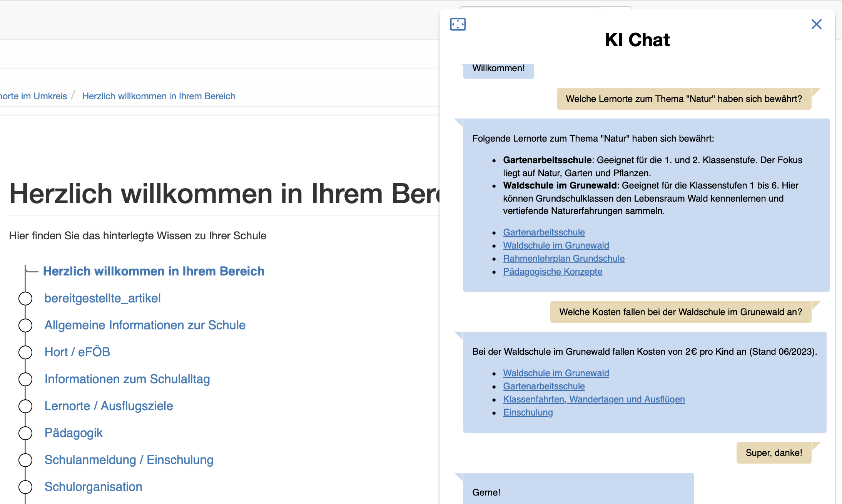Image resolution: width=842 pixels, height=504 pixels.
Task: Open Gartenarbeitsschule link in first answer
Action: pyautogui.click(x=544, y=232)
